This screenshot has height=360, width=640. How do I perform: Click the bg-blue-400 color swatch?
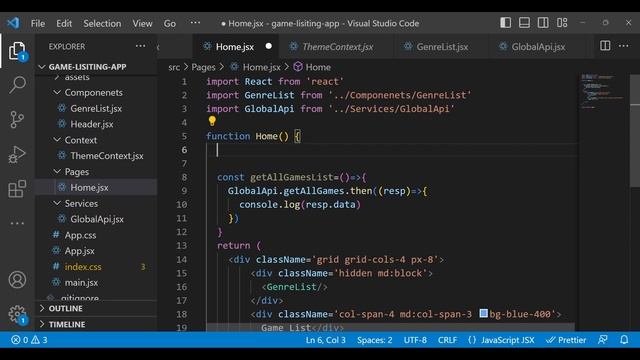(484, 313)
